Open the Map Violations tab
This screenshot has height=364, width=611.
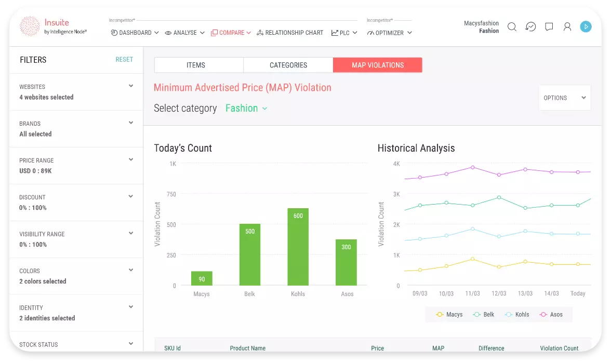point(377,65)
